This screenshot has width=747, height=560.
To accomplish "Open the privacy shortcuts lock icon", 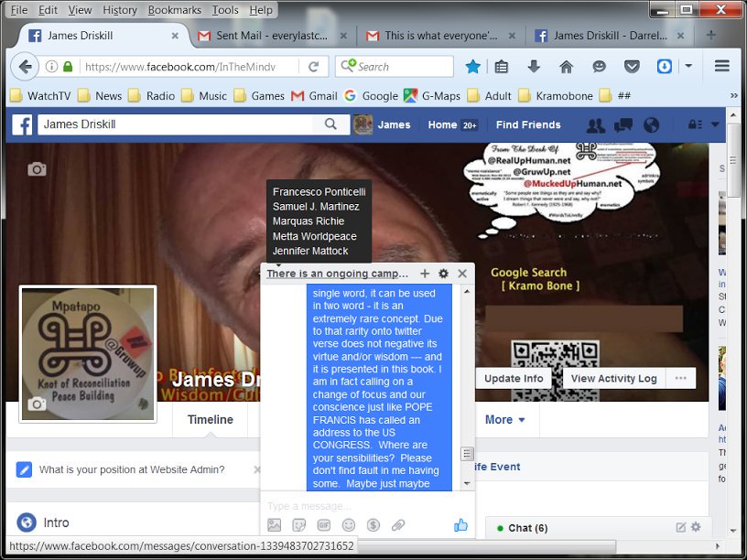I will (695, 124).
